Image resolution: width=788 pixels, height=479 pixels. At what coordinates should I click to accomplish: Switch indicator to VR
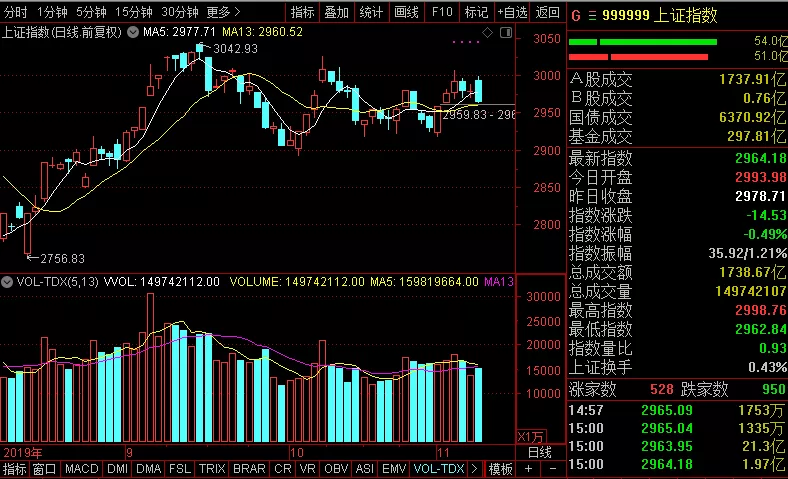(x=307, y=469)
